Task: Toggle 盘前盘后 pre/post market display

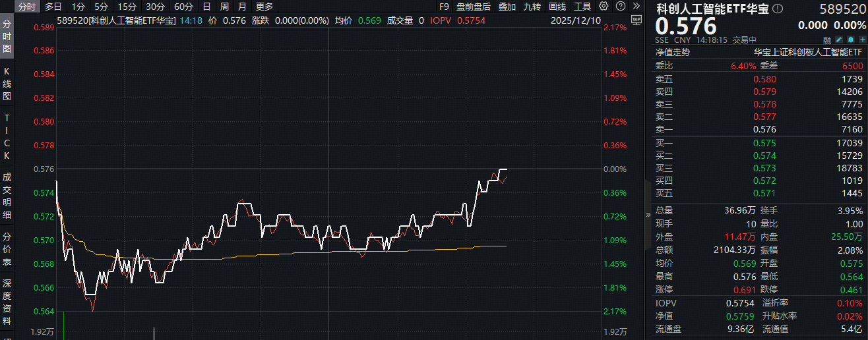Action: tap(473, 7)
